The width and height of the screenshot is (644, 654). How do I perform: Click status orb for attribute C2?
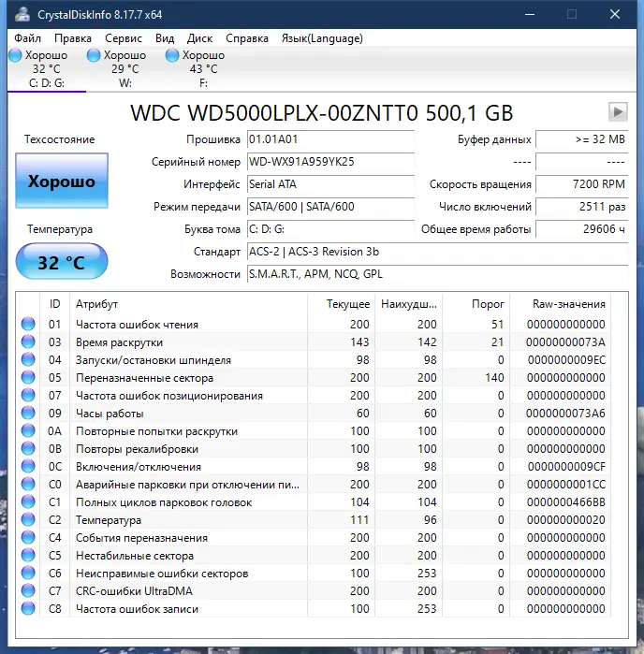[28, 519]
